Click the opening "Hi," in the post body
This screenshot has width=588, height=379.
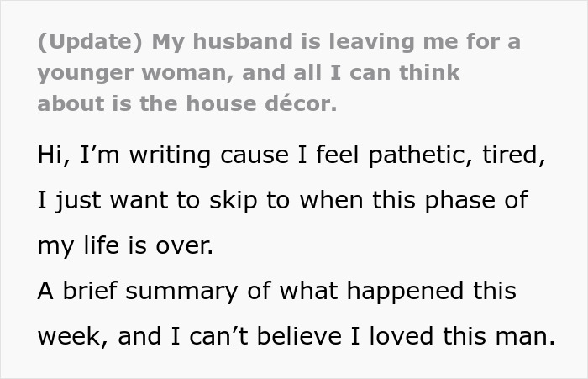point(54,156)
